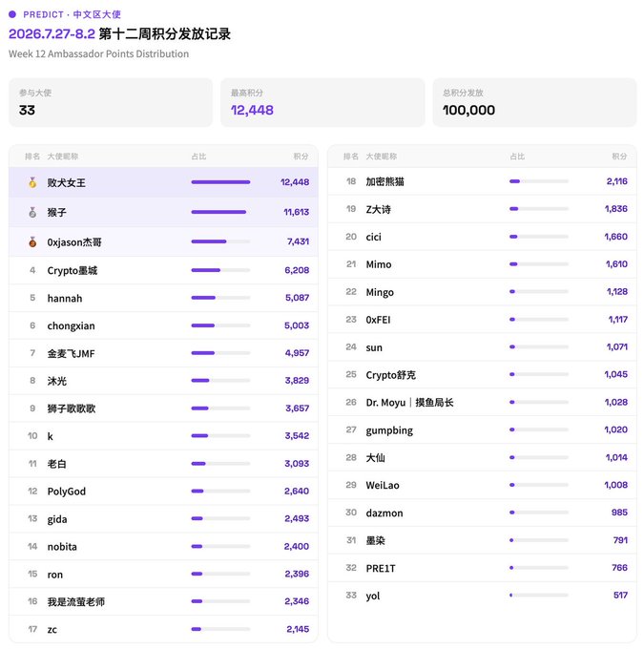644x649 pixels.
Task: Click the score 3,542 in row k
Action: (x=297, y=435)
